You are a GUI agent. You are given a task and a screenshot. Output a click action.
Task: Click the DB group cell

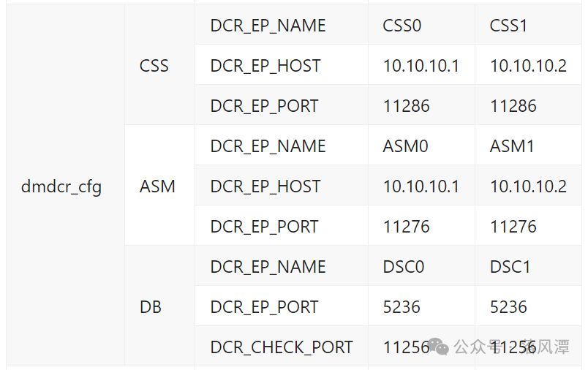click(159, 306)
